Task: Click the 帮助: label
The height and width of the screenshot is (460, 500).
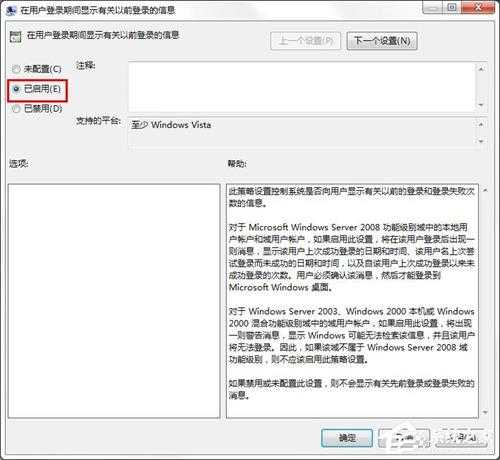Action: pyautogui.click(x=237, y=163)
